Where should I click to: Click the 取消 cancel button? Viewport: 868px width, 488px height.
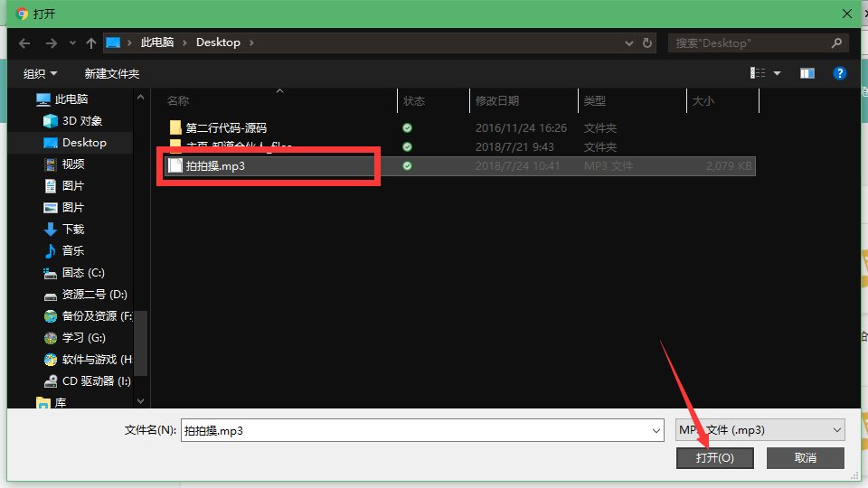click(x=805, y=458)
